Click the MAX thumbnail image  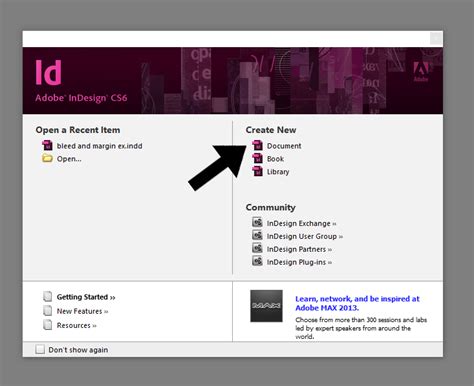point(266,306)
